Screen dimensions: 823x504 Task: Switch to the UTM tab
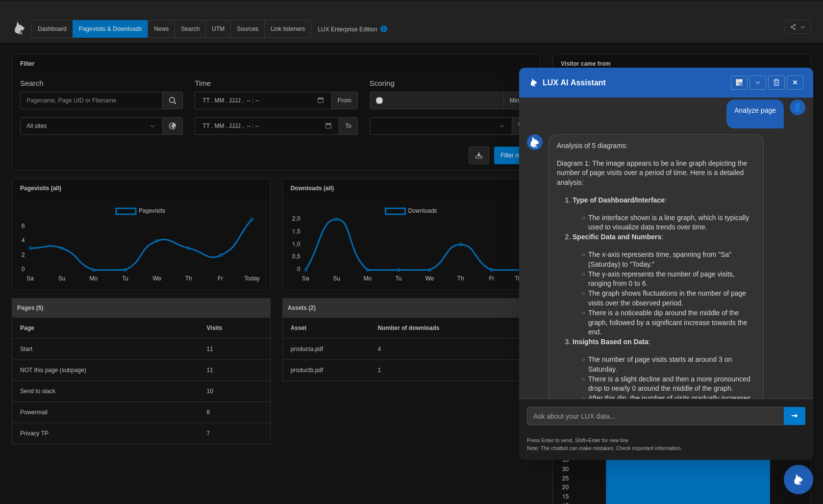pyautogui.click(x=218, y=29)
